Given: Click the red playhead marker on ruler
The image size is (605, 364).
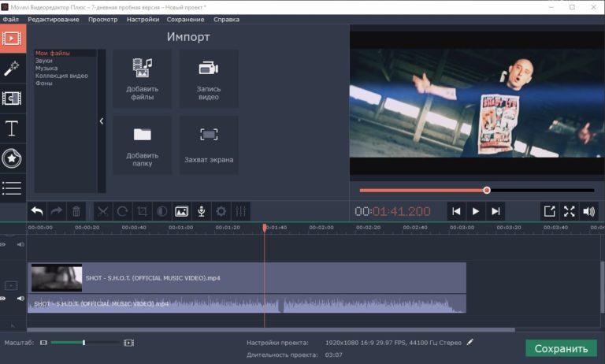Looking at the screenshot, I should coord(265,228).
